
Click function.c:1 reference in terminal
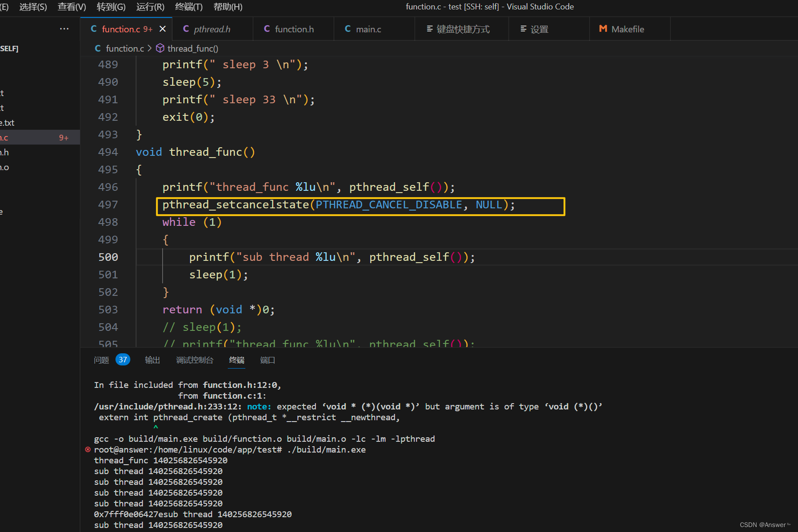234,396
